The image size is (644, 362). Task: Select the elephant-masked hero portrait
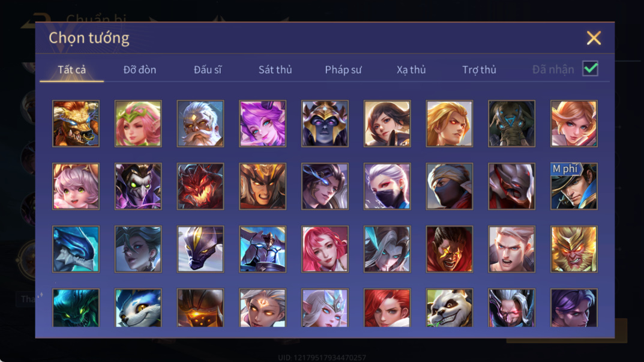[x=511, y=124]
